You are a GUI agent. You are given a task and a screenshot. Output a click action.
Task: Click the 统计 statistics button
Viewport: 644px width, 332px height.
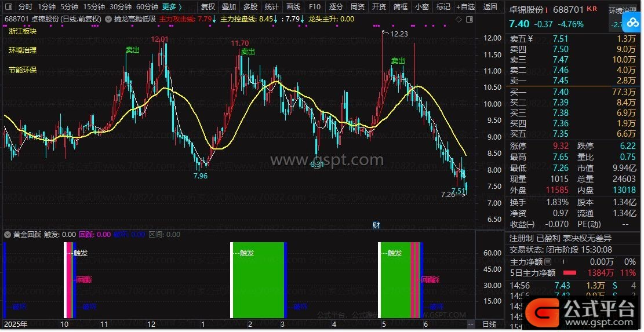271,7
